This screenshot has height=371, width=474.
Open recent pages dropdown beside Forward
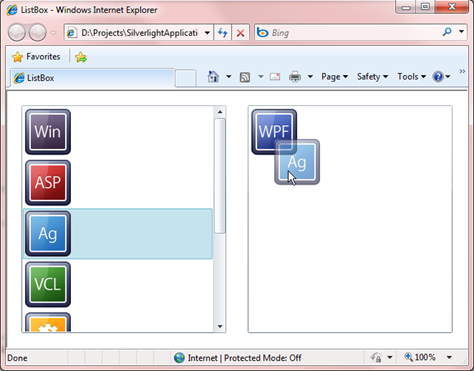click(x=53, y=33)
